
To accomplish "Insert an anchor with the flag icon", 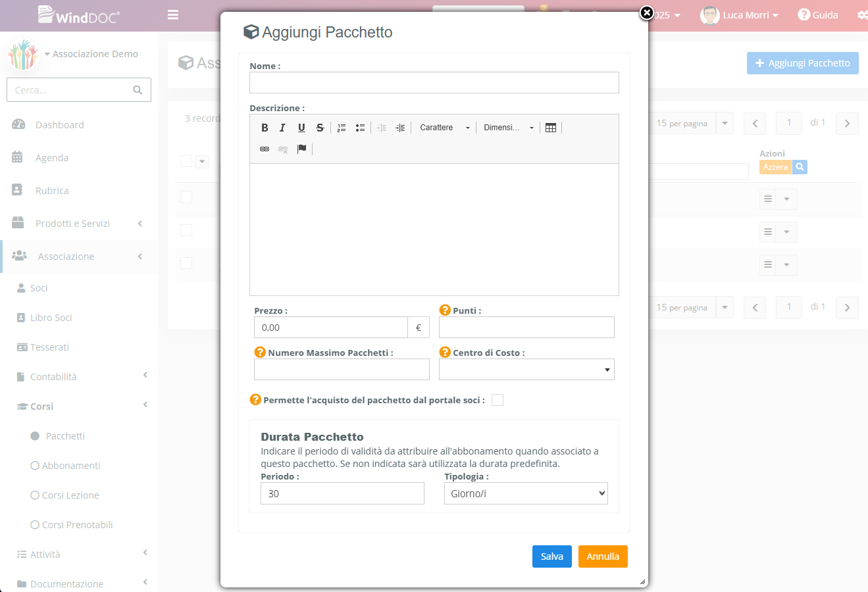I will (x=301, y=149).
